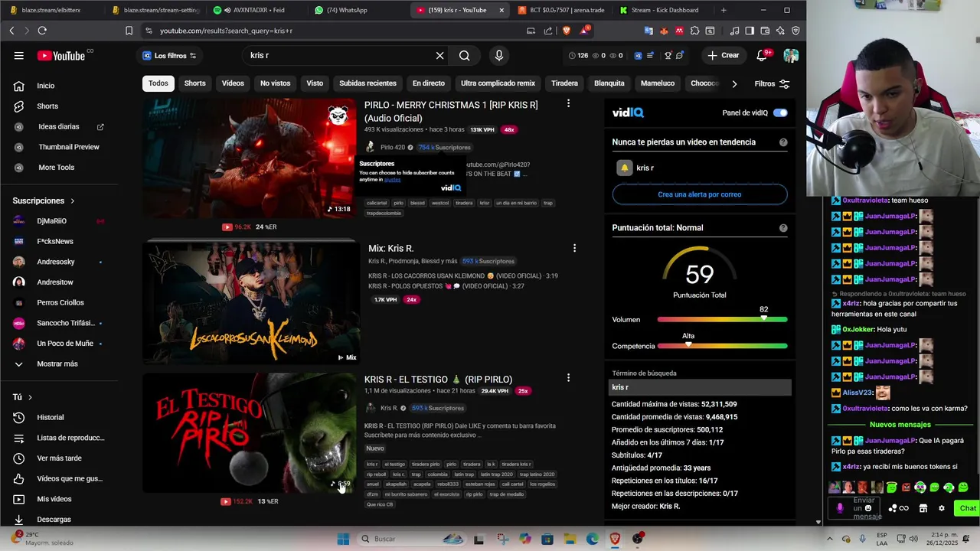Select the Shorts filter chip
The height and width of the screenshot is (551, 980).
(x=194, y=83)
